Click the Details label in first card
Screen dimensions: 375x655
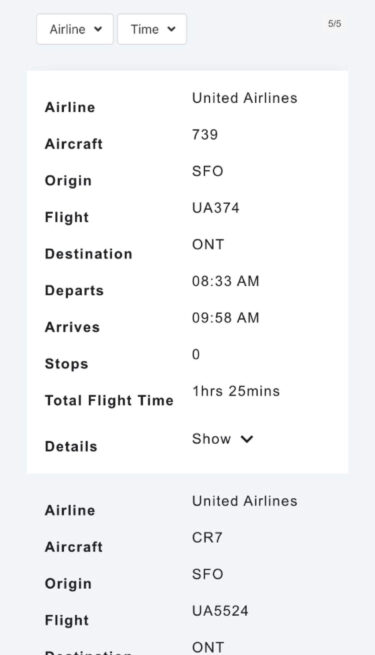[71, 447]
